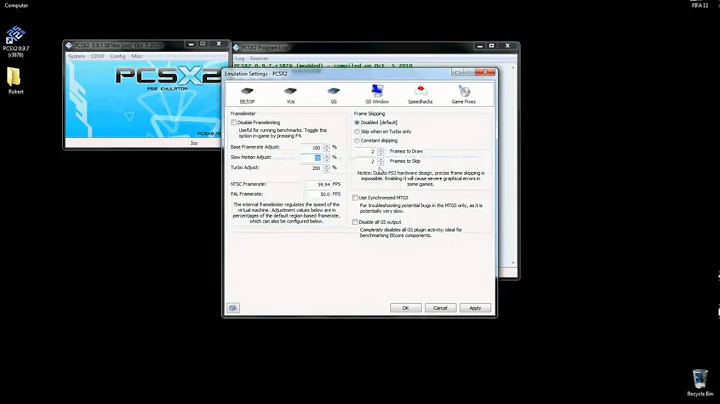This screenshot has width=720, height=404.
Task: Click the Base Framerate Adjust spinner arrows
Action: coord(326,147)
